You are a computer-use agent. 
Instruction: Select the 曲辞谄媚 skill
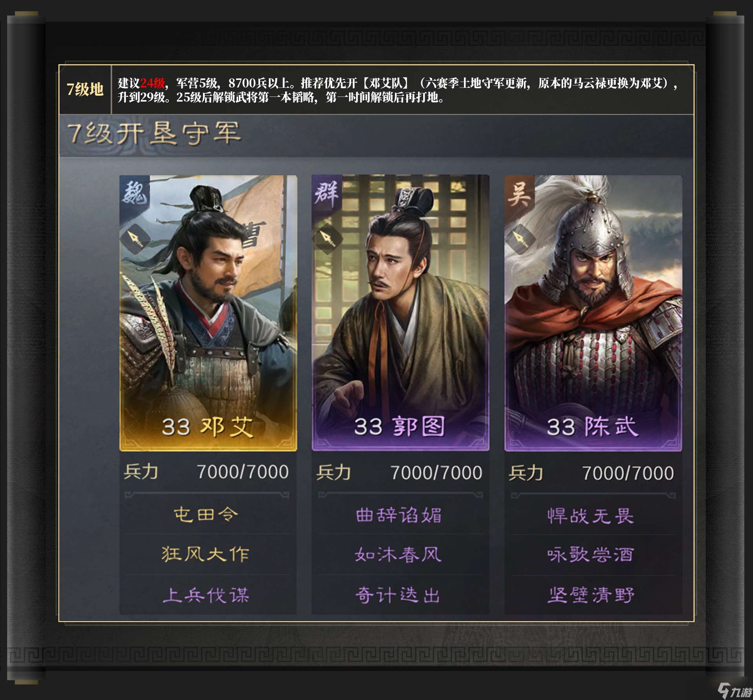399,515
